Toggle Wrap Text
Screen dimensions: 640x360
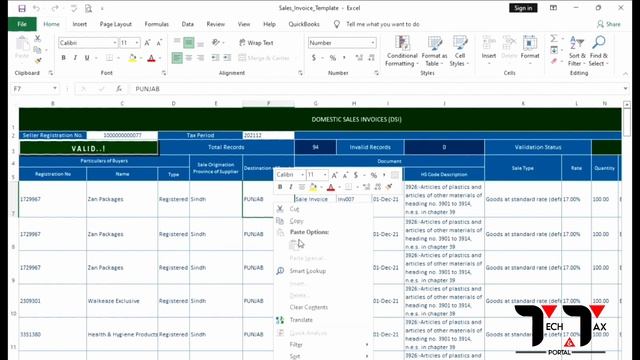coord(256,42)
